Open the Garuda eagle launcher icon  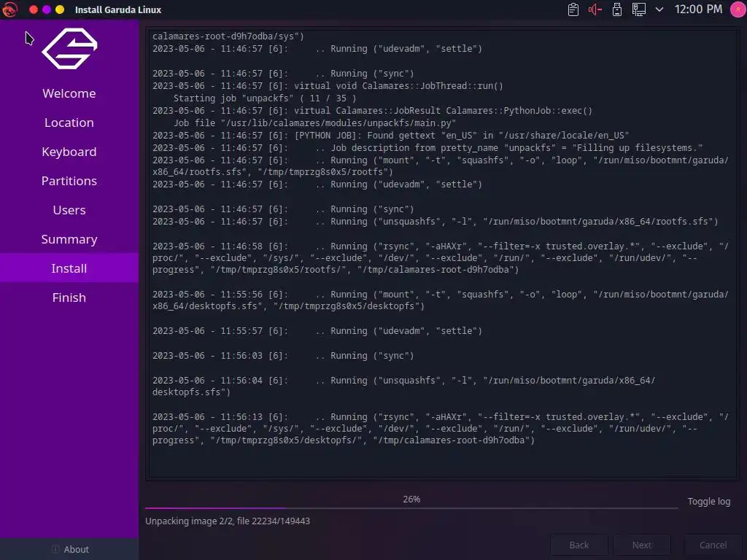tap(9, 9)
